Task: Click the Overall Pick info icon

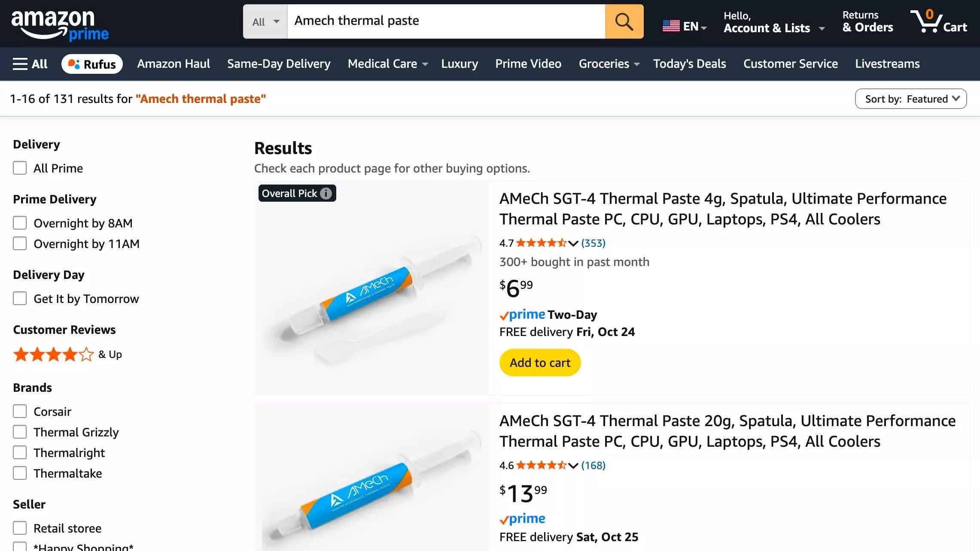Action: click(326, 194)
